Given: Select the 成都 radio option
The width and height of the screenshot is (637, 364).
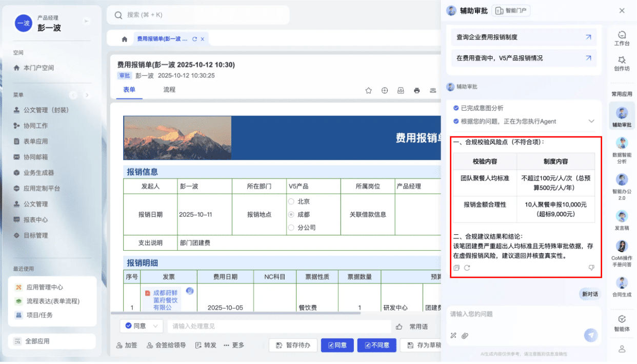Looking at the screenshot, I should 291,214.
